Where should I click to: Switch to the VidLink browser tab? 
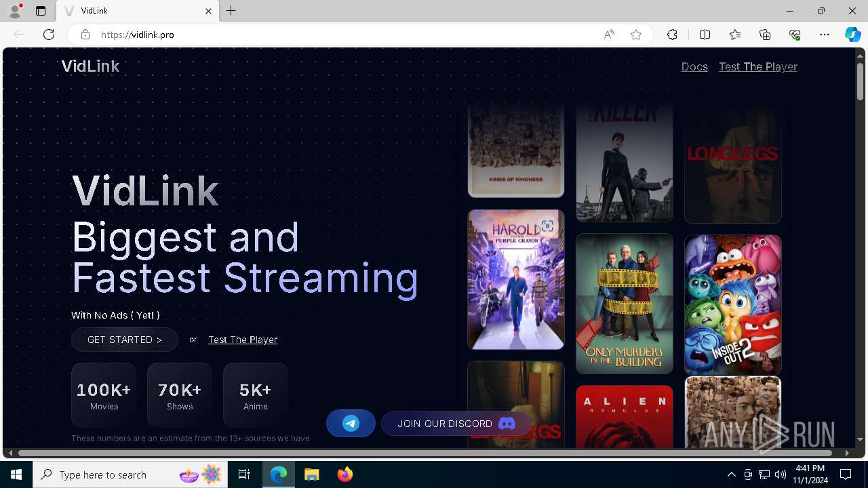click(137, 11)
